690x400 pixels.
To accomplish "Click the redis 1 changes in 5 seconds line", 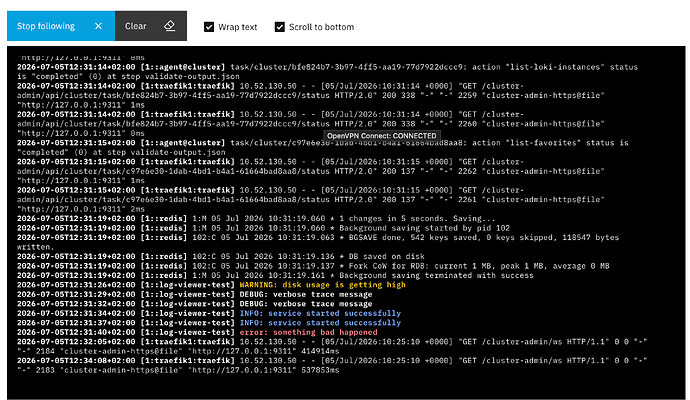I will click(256, 218).
